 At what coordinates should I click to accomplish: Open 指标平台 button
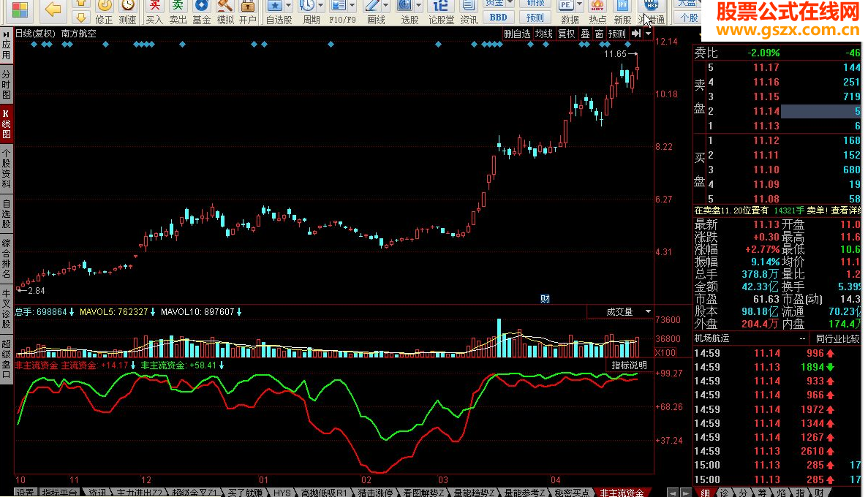pyautogui.click(x=60, y=493)
